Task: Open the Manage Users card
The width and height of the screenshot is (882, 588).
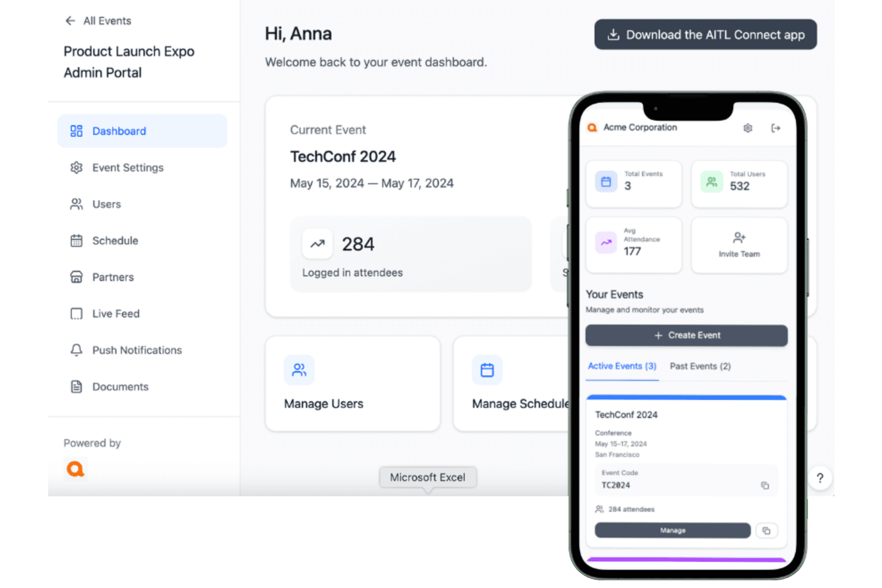Action: (353, 384)
